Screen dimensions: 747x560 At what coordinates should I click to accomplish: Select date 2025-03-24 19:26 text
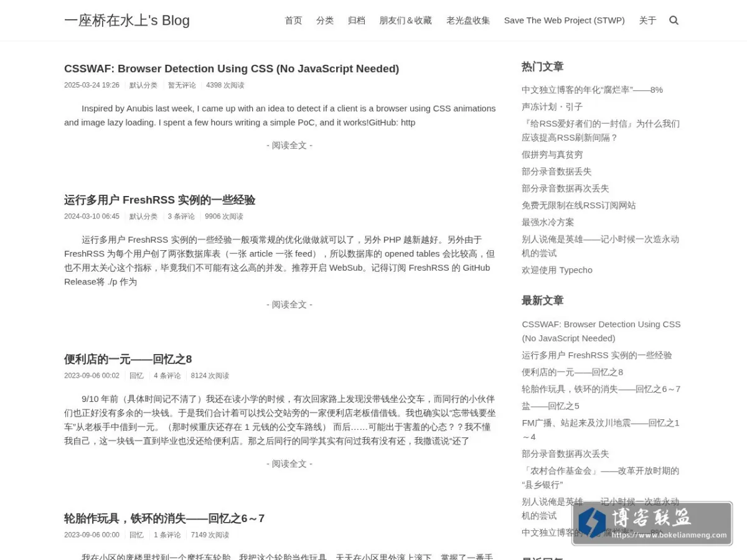pos(92,85)
